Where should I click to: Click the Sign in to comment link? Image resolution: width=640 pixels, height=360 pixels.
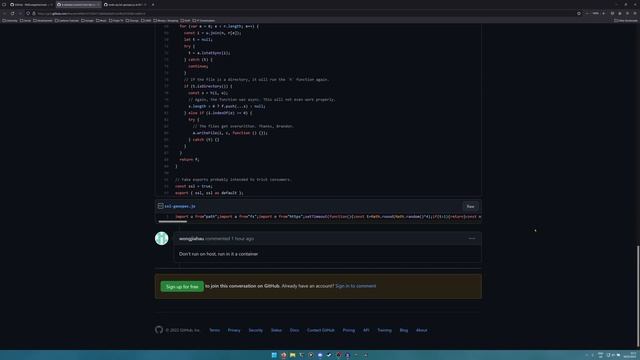356,286
